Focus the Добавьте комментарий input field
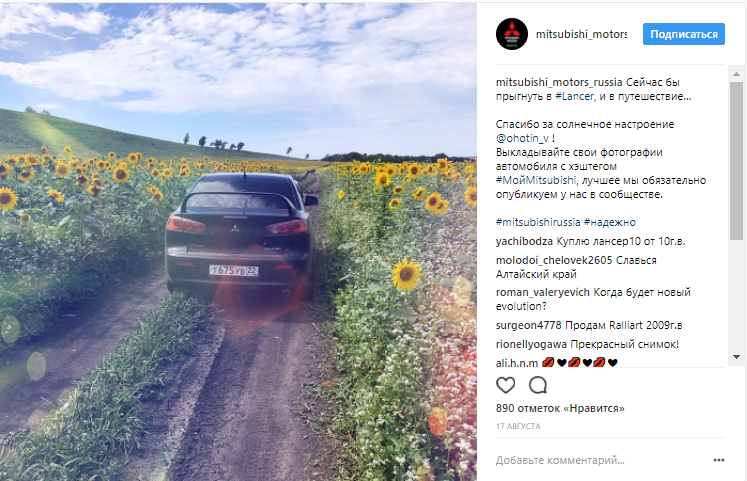This screenshot has height=481, width=747. pyautogui.click(x=600, y=460)
